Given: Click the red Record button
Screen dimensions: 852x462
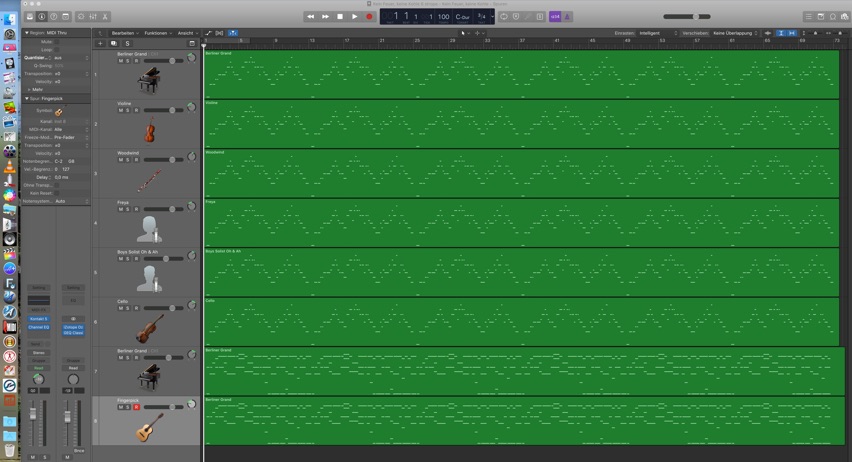Looking at the screenshot, I should 369,17.
